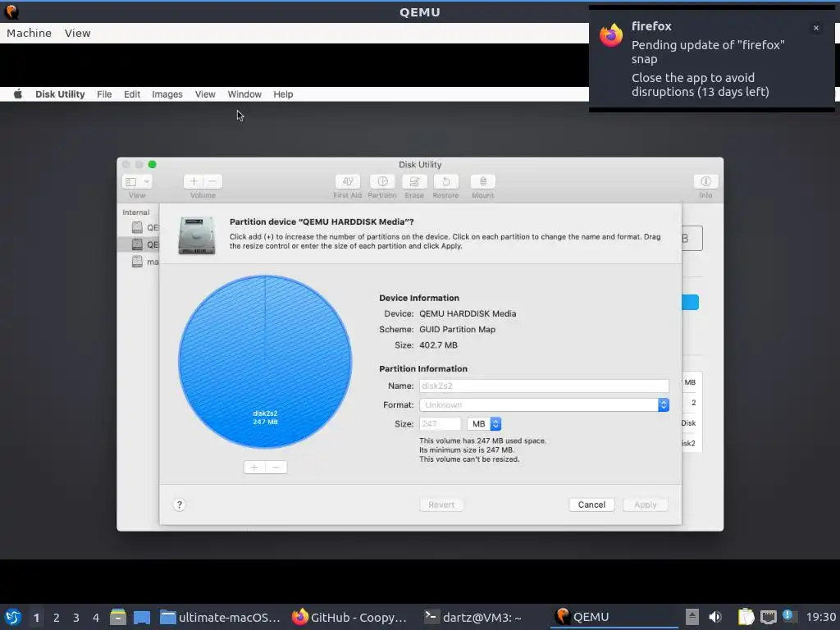Image resolution: width=840 pixels, height=630 pixels.
Task: Open the MB size unit dropdown
Action: click(484, 424)
